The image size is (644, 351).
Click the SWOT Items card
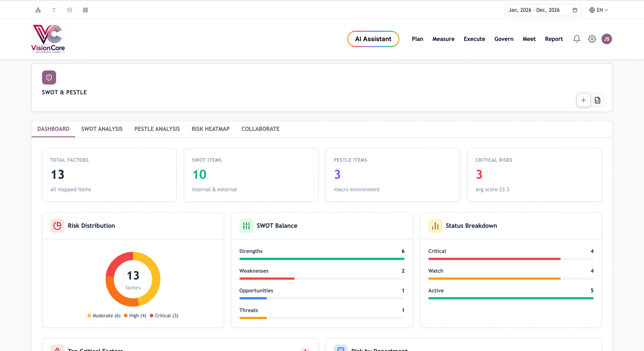pyautogui.click(x=251, y=175)
